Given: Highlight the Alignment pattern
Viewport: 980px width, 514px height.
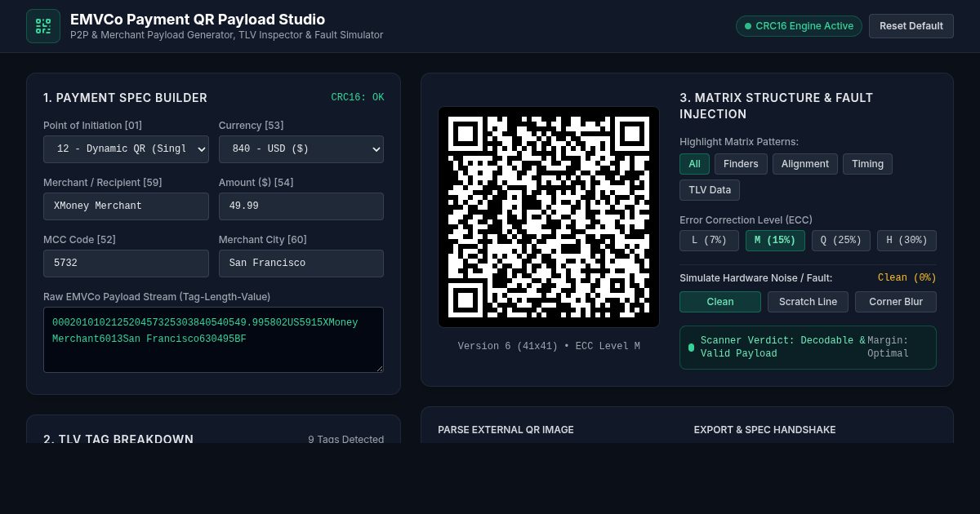Looking at the screenshot, I should tap(805, 164).
